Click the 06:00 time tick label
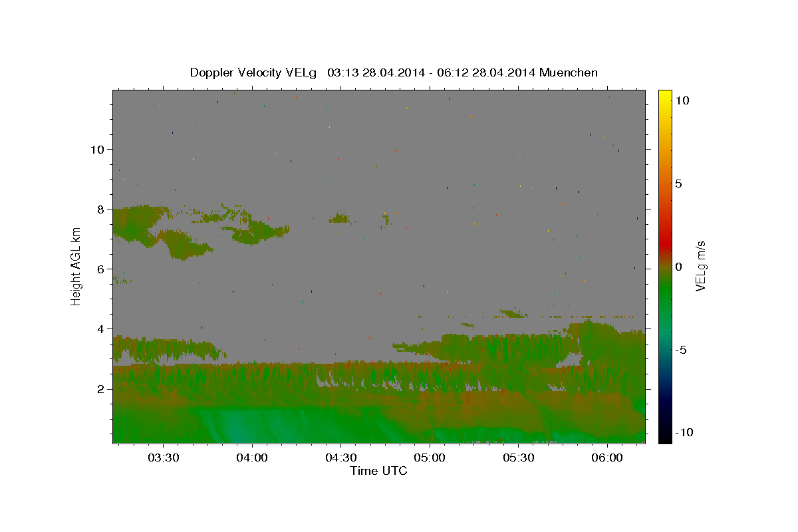 point(607,458)
